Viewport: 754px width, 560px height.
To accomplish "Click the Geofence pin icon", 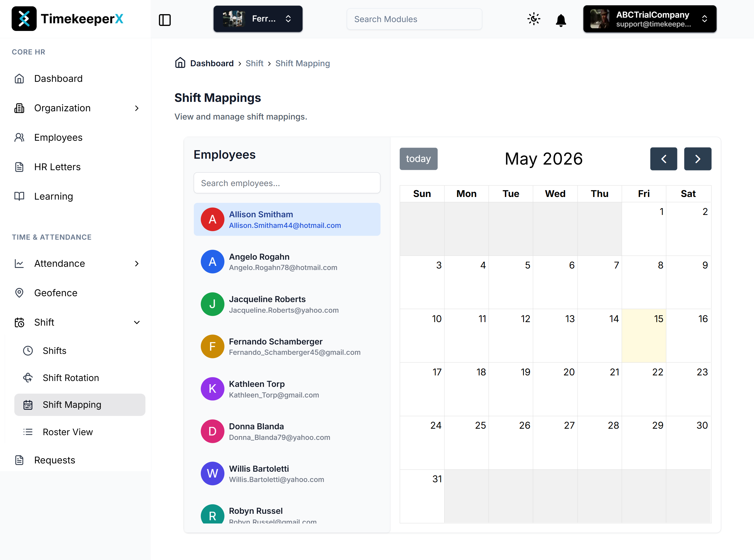I will 19,293.
